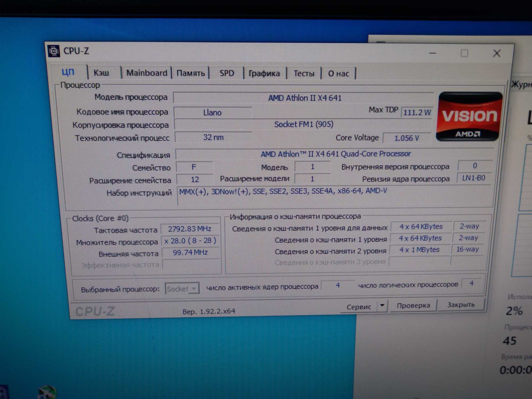Click the processor name field AMD Athlon II X4 641
This screenshot has width=532, height=399.
tap(304, 98)
